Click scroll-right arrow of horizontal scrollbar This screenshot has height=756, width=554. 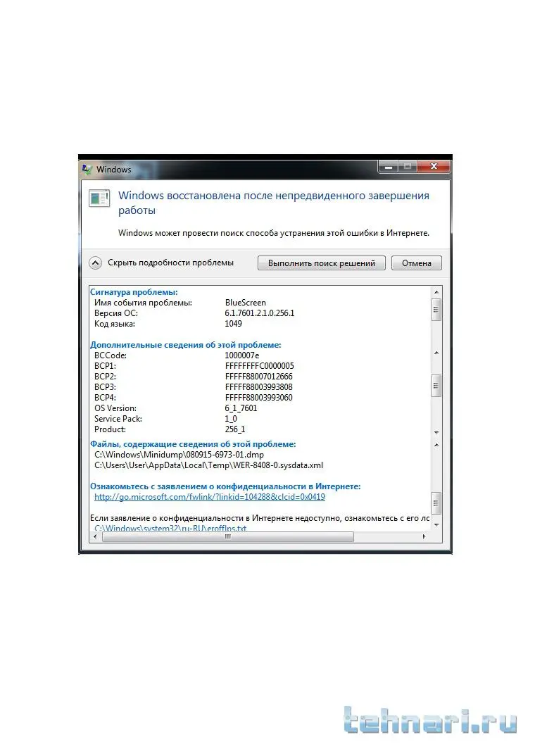click(424, 536)
